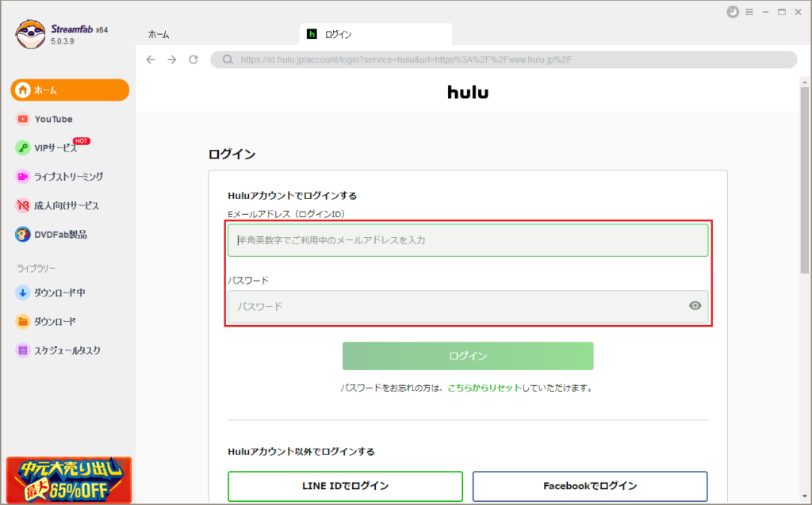The image size is (812, 505).
Task: Switch to the ログイン Hulu tab
Action: 375,34
